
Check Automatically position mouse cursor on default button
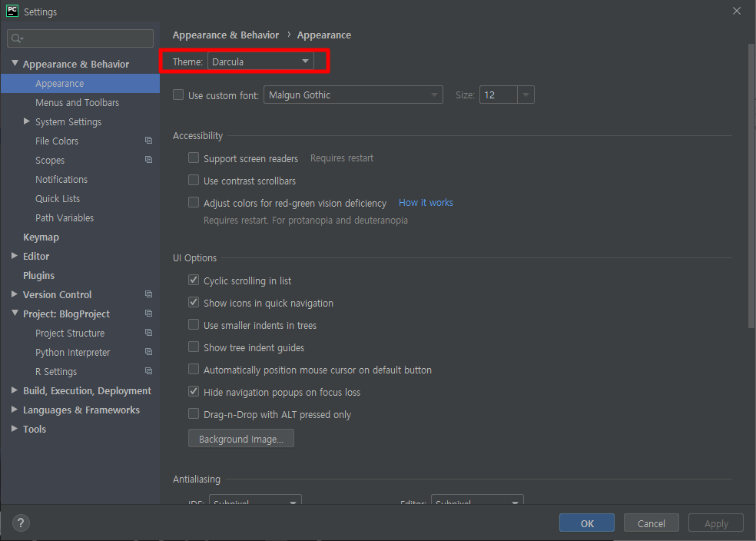coord(194,370)
